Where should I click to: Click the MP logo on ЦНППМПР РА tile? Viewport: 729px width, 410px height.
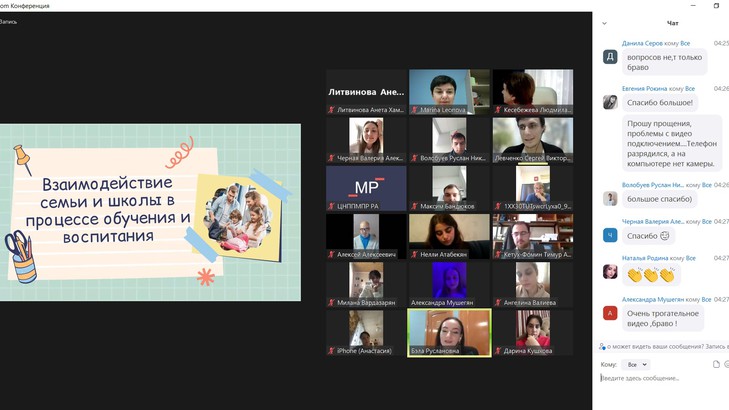pyautogui.click(x=366, y=187)
